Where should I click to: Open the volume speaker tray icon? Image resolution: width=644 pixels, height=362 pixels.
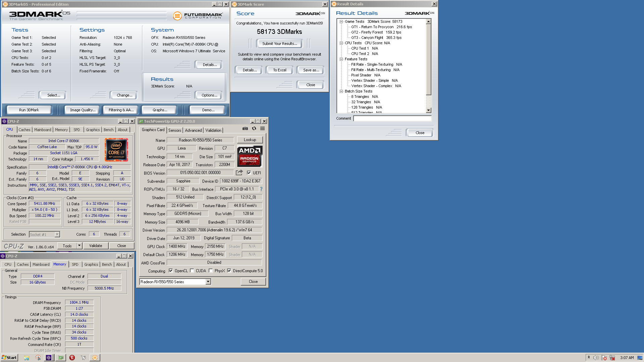point(596,358)
